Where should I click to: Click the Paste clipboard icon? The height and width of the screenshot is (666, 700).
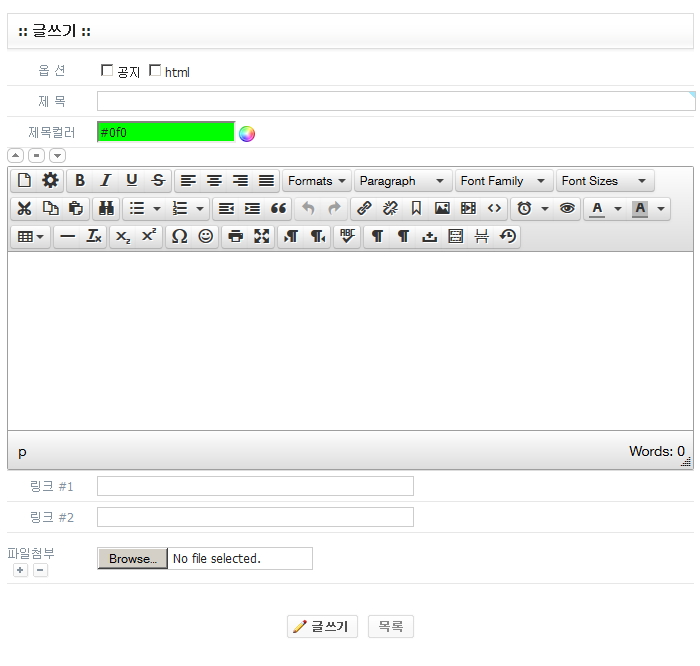point(76,208)
